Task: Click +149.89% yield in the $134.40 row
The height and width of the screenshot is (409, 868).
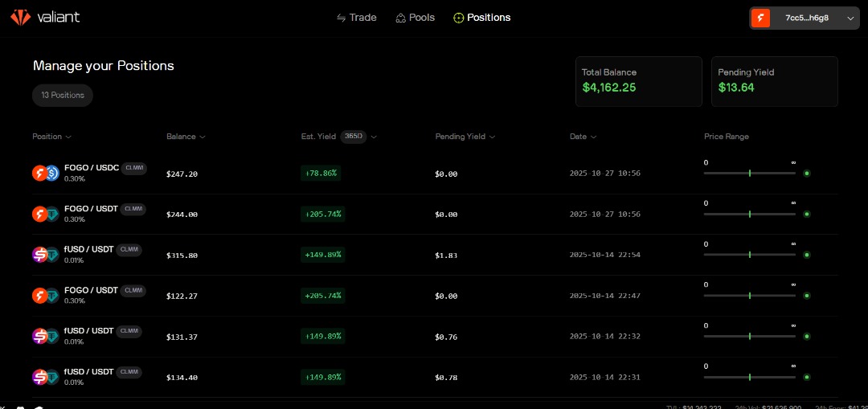Action: click(x=323, y=377)
